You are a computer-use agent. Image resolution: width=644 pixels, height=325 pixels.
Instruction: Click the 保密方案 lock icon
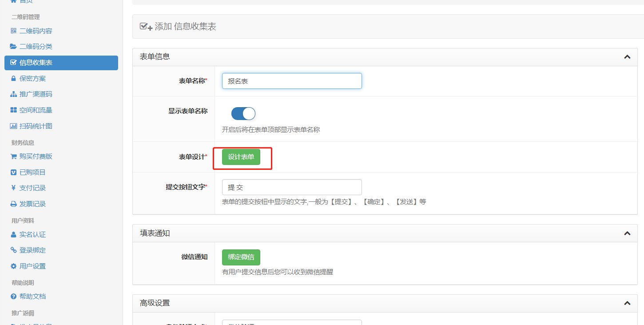coord(13,78)
